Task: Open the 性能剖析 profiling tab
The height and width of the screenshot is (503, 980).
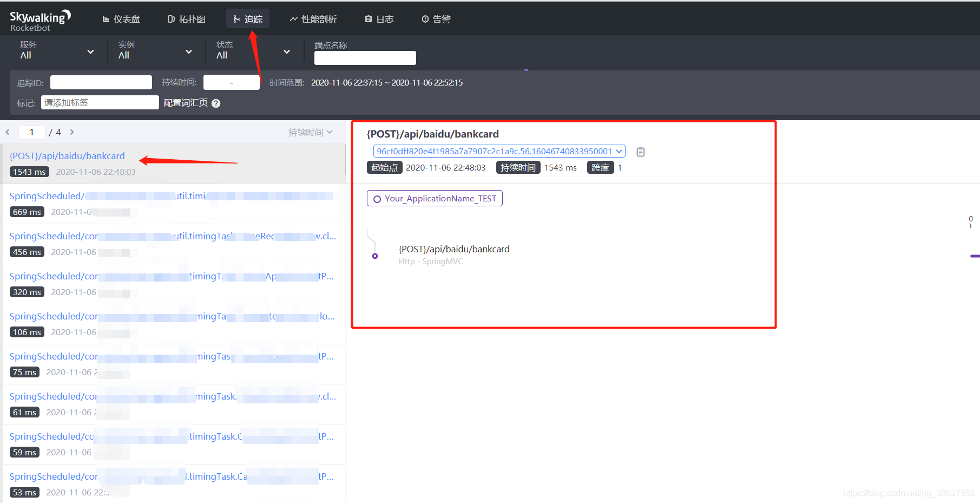Action: (313, 19)
